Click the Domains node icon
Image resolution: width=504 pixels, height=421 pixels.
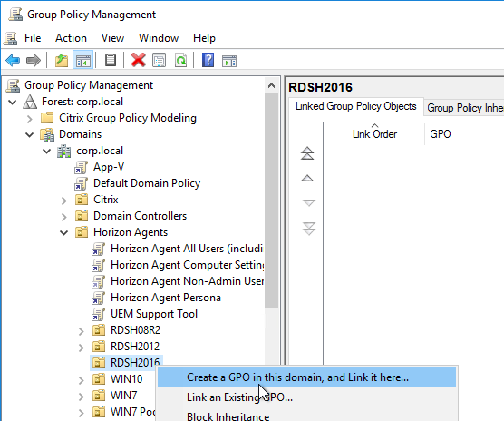pyautogui.click(x=47, y=134)
